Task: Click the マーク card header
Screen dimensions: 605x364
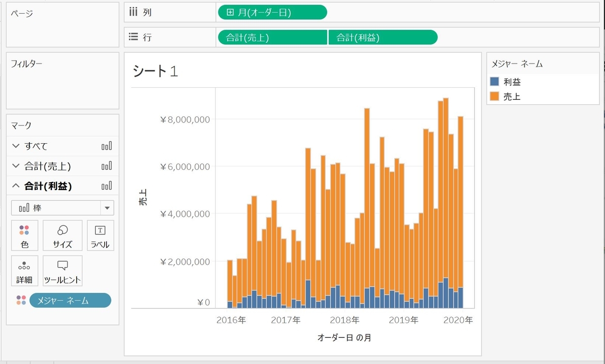Action: pos(21,126)
